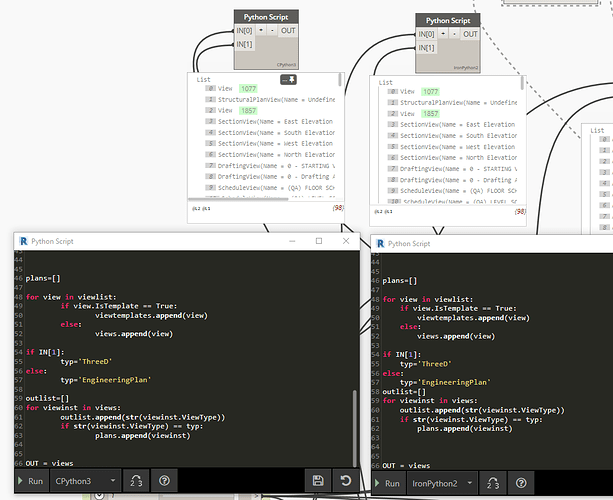Open help icon in right Python editor
Image resolution: width=613 pixels, height=500 pixels.
tap(521, 483)
